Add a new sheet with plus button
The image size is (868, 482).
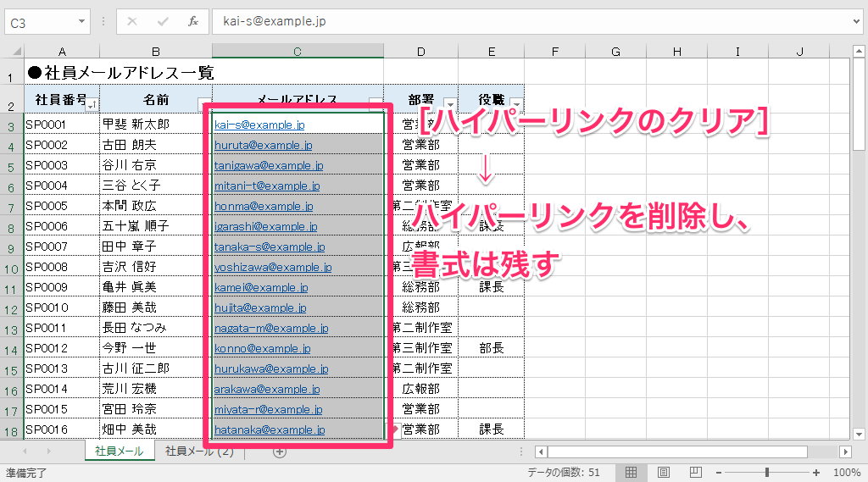[x=280, y=452]
